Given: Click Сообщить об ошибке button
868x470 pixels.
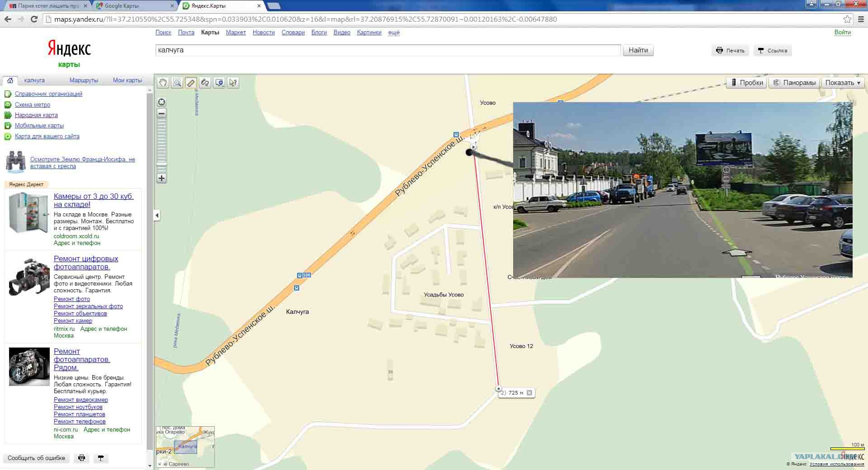Looking at the screenshot, I should [x=36, y=458].
